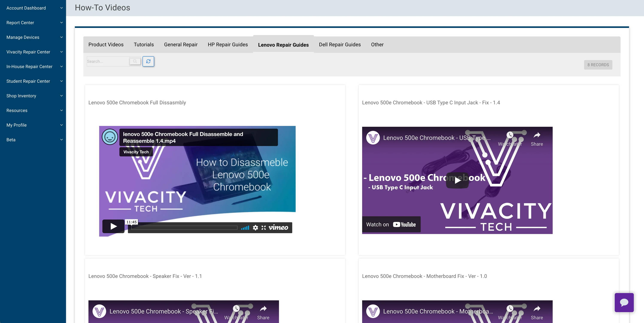The image size is (644, 323).
Task: Expand Vivacity Repair Center menu
Action: (33, 52)
